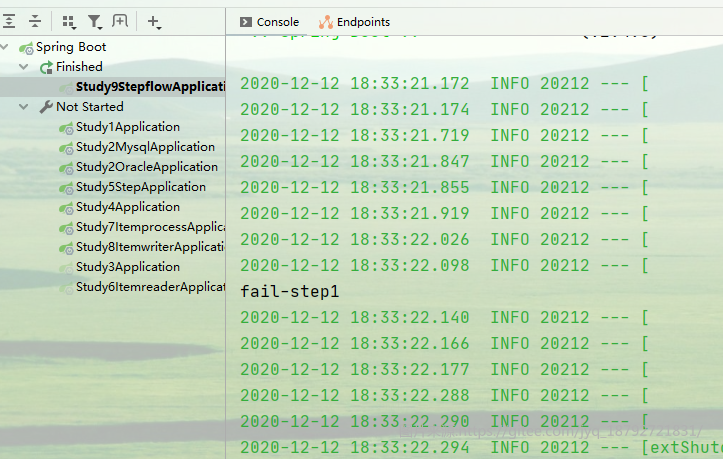Open the Add Service plus dropdown
The width and height of the screenshot is (723, 459).
coord(154,22)
